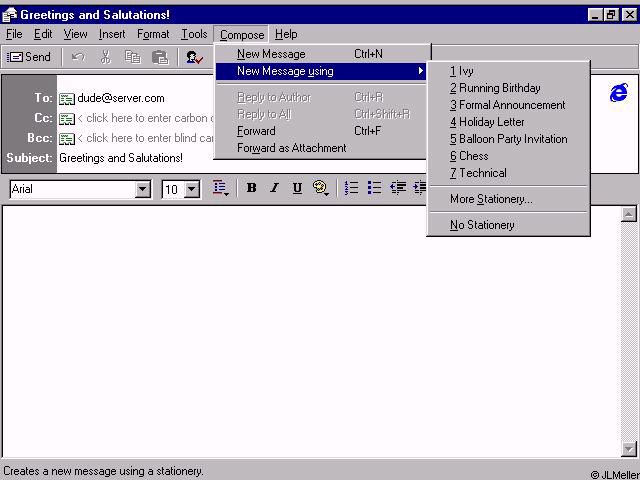The image size is (640, 480).
Task: Open the Help menu
Action: tap(286, 34)
